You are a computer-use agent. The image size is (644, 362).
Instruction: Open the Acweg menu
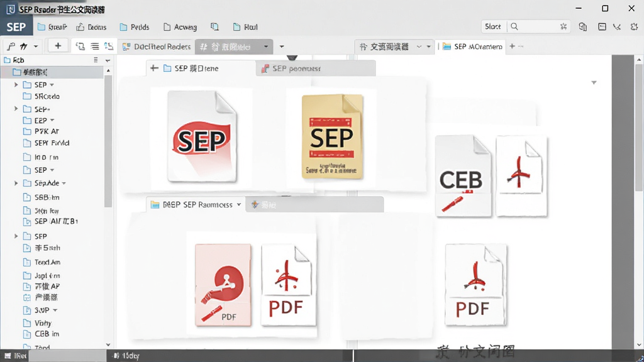180,27
